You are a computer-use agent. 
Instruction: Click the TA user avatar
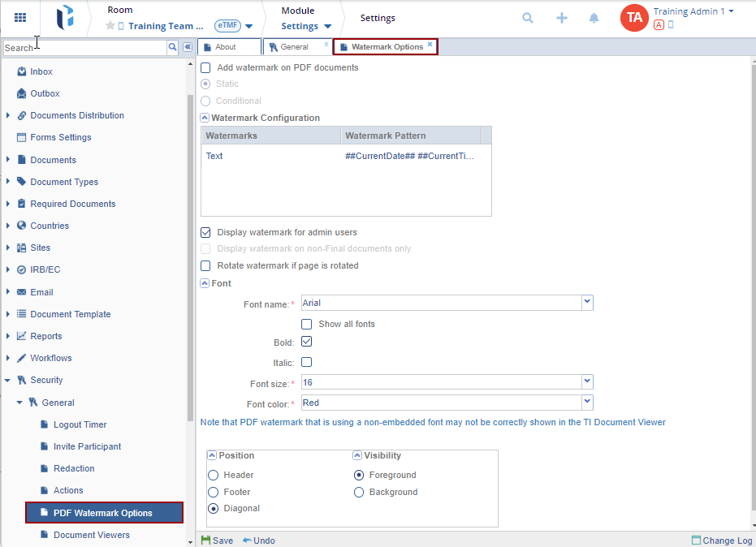pyautogui.click(x=633, y=18)
